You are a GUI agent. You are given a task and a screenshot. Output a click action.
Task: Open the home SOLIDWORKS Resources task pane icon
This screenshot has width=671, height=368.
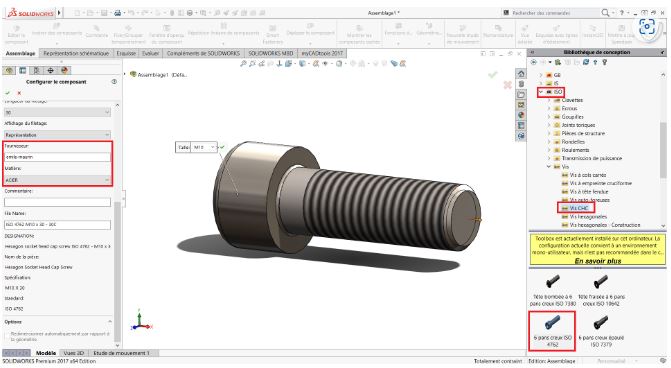521,74
